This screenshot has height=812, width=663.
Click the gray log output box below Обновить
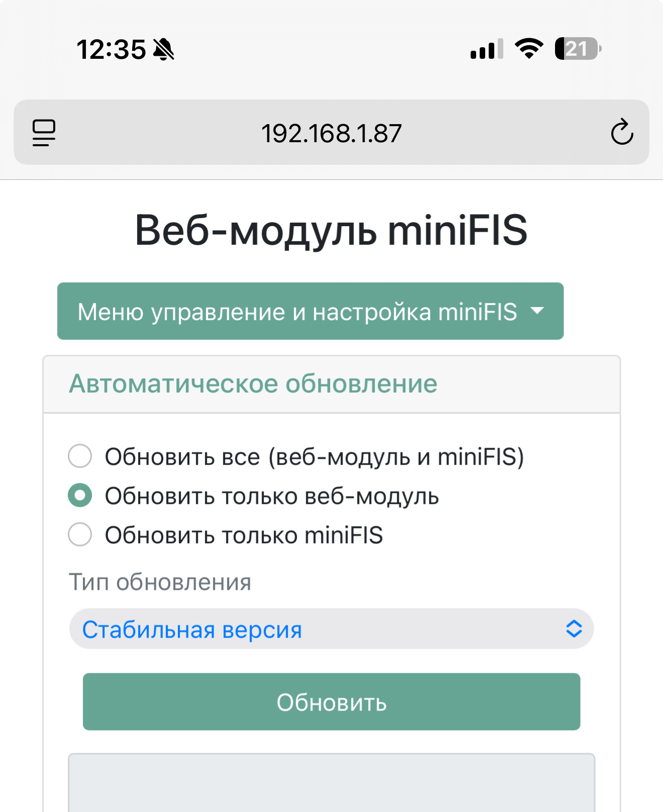331,783
